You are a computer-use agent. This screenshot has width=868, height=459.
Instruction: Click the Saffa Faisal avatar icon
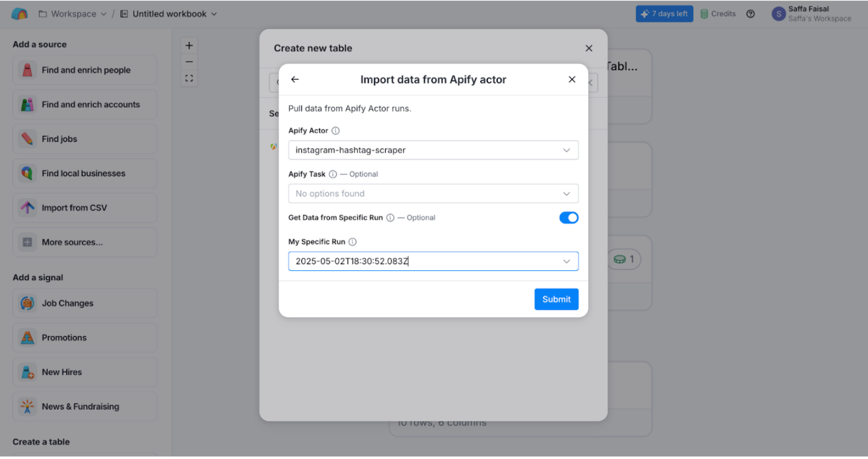click(x=779, y=14)
